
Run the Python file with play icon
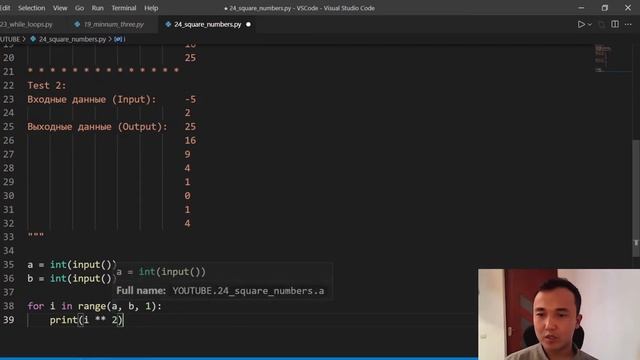pyautogui.click(x=581, y=24)
